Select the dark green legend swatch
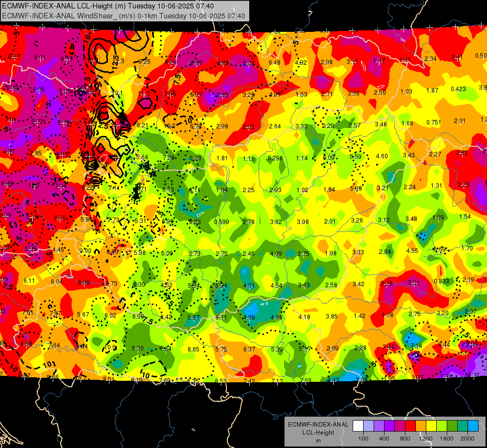The image size is (487, 448). coord(452,426)
